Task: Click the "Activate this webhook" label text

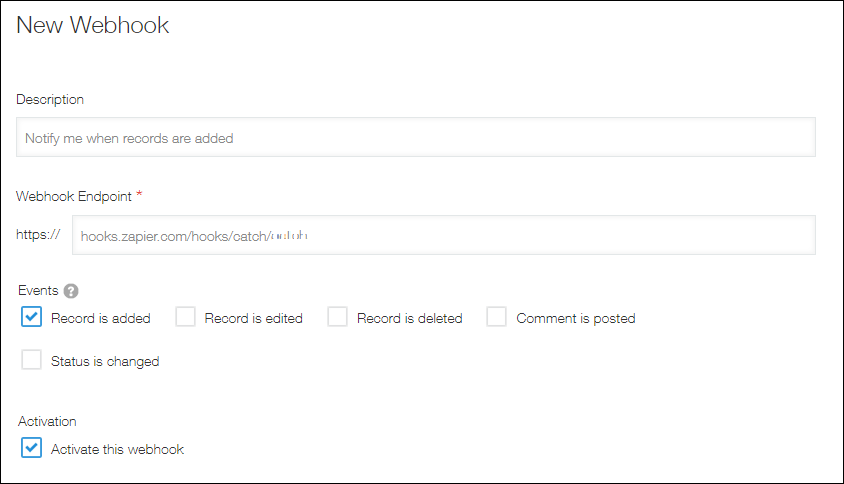Action: coord(117,449)
